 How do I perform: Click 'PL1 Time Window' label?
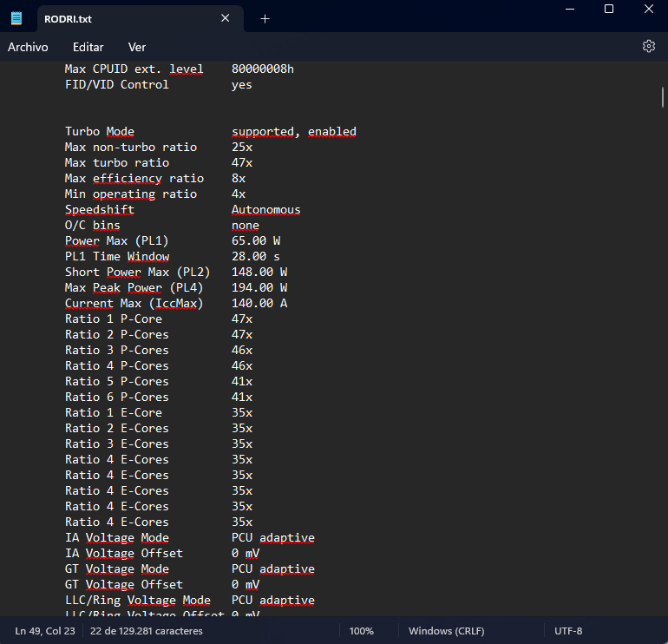click(x=117, y=257)
